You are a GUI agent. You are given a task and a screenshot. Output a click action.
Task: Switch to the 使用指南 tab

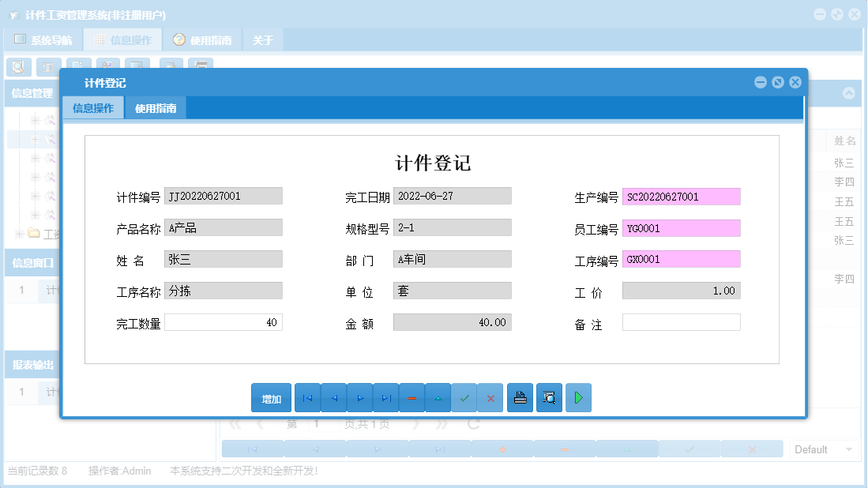(x=155, y=106)
